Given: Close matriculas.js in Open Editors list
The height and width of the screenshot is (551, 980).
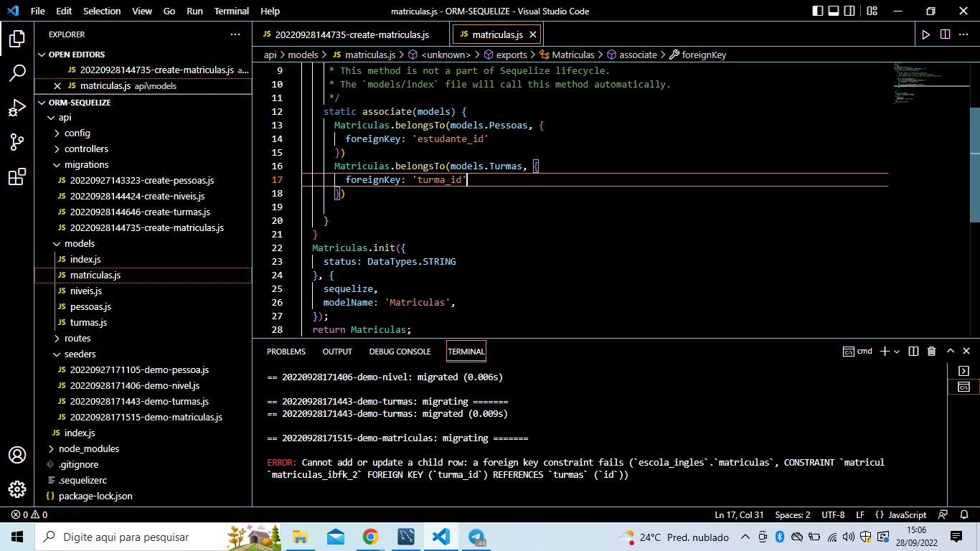Looking at the screenshot, I should 57,86.
